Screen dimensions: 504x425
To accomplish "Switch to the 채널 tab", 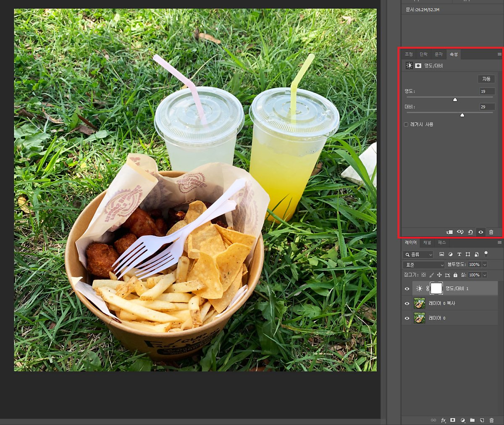I will pos(427,243).
